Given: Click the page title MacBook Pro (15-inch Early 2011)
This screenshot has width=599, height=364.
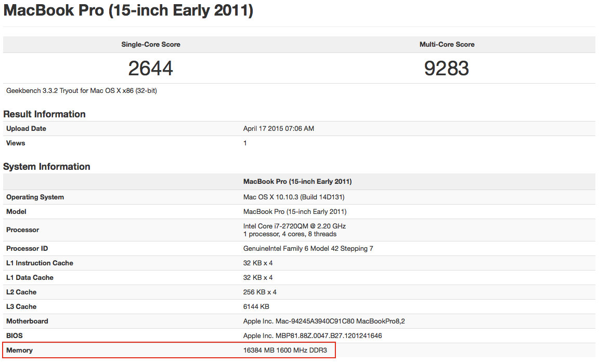Looking at the screenshot, I should pyautogui.click(x=128, y=11).
